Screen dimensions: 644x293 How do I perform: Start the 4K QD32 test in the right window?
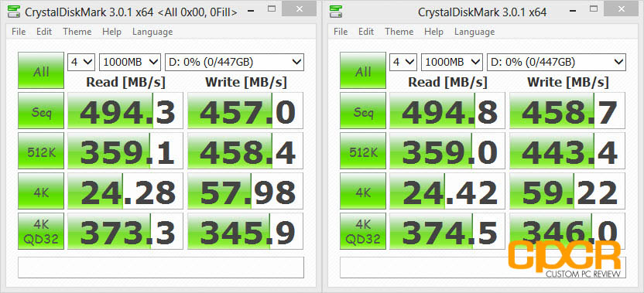click(363, 231)
